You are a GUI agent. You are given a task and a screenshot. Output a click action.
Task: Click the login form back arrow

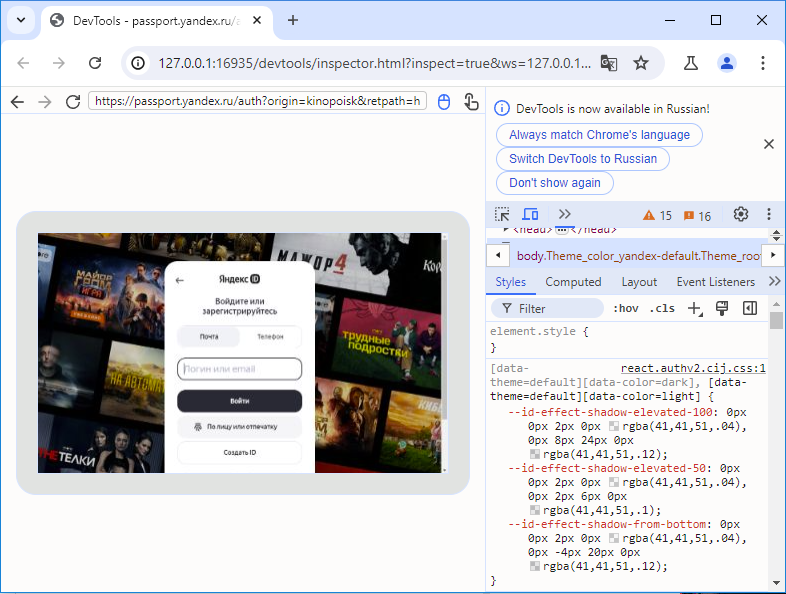tap(180, 280)
